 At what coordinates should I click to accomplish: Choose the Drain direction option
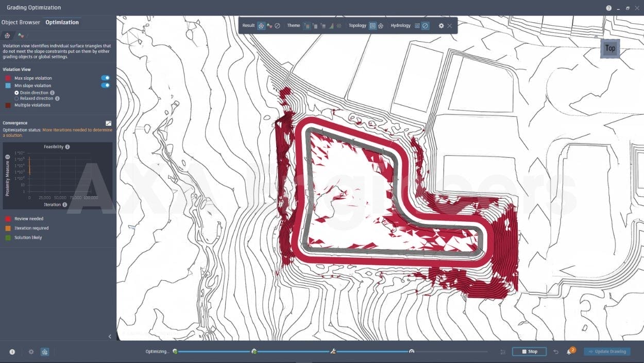(17, 92)
